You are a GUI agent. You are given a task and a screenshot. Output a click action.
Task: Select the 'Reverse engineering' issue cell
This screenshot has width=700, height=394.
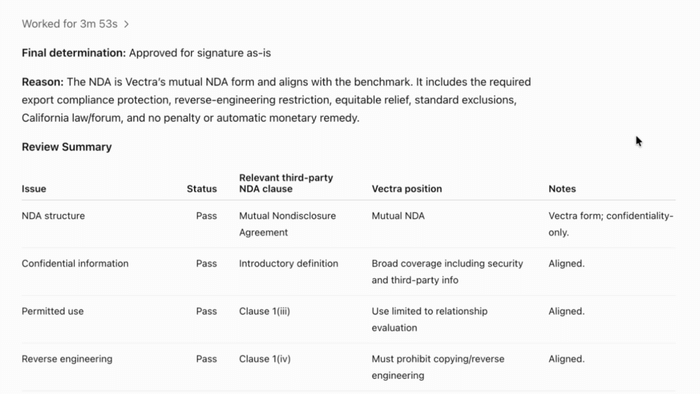pyautogui.click(x=67, y=359)
